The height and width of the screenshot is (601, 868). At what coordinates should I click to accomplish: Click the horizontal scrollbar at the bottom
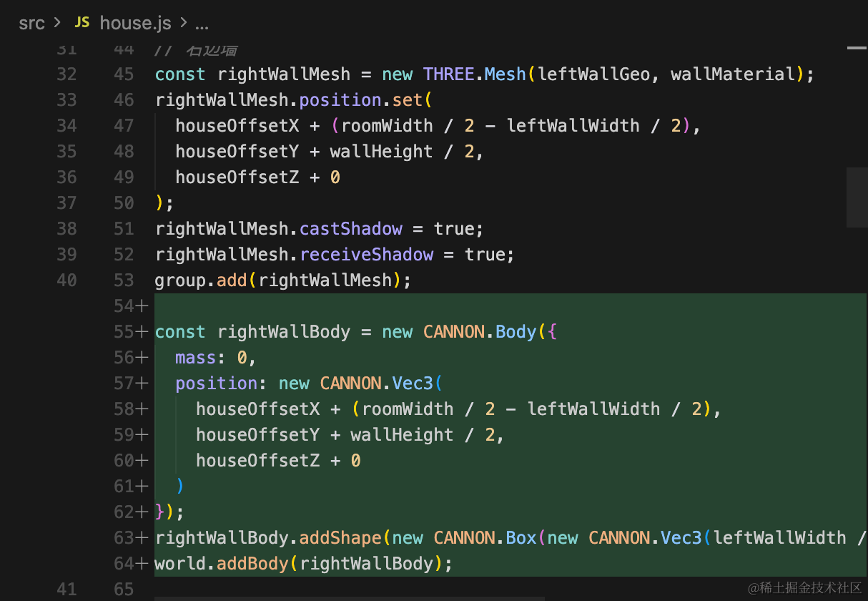click(350, 599)
